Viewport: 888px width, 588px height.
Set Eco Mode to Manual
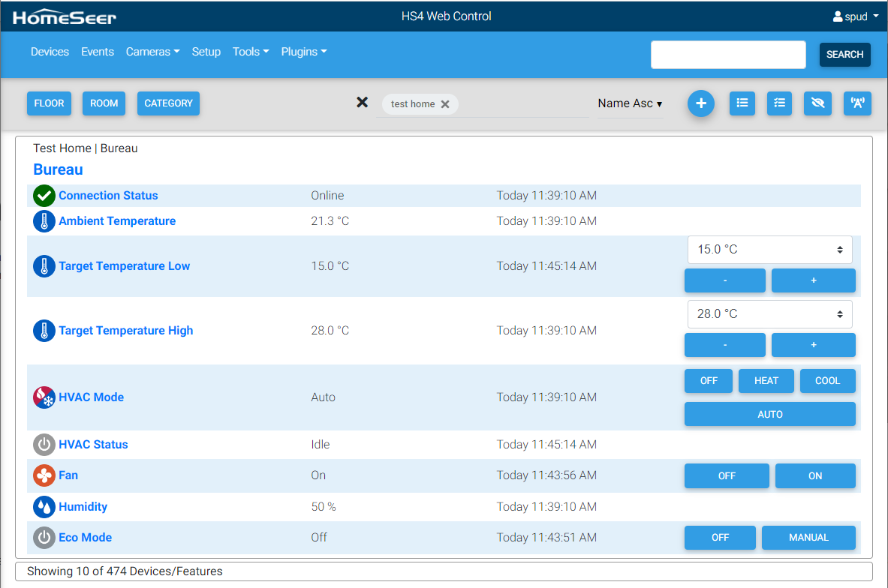[808, 538]
